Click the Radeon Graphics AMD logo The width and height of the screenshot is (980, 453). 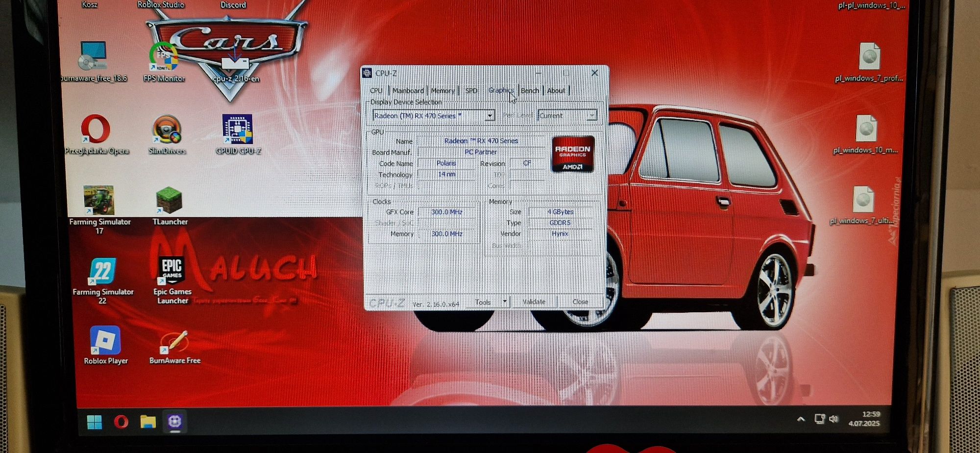click(x=573, y=154)
